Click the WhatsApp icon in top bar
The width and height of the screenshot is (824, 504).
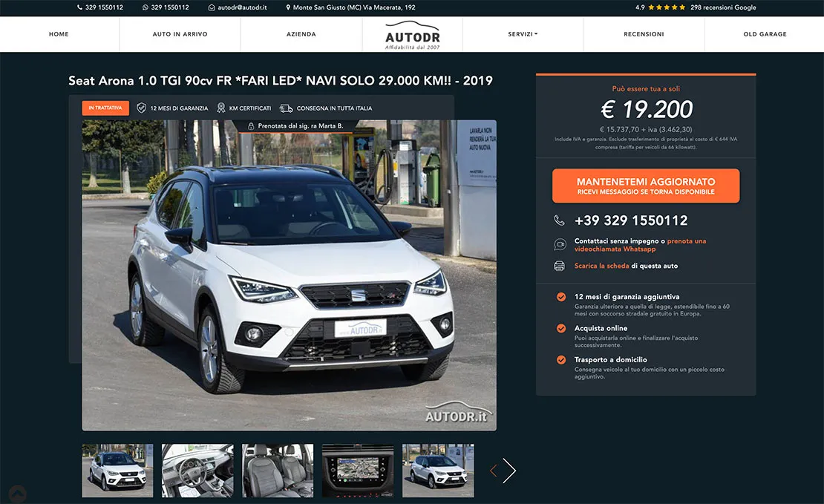[145, 7]
